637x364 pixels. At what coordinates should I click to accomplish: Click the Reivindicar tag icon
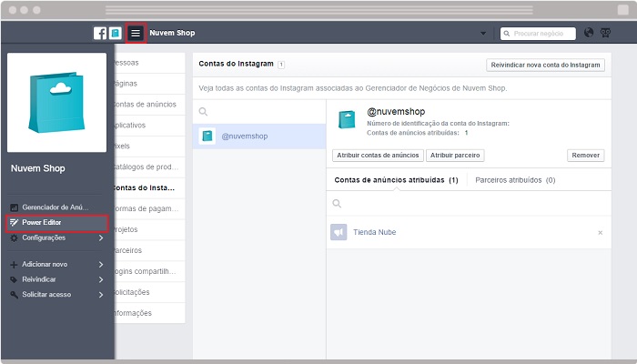pos(14,280)
